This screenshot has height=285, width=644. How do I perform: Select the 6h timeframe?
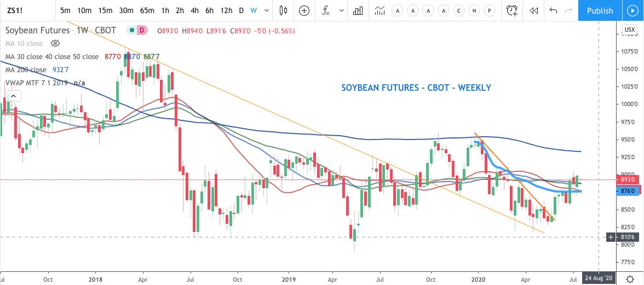209,10
